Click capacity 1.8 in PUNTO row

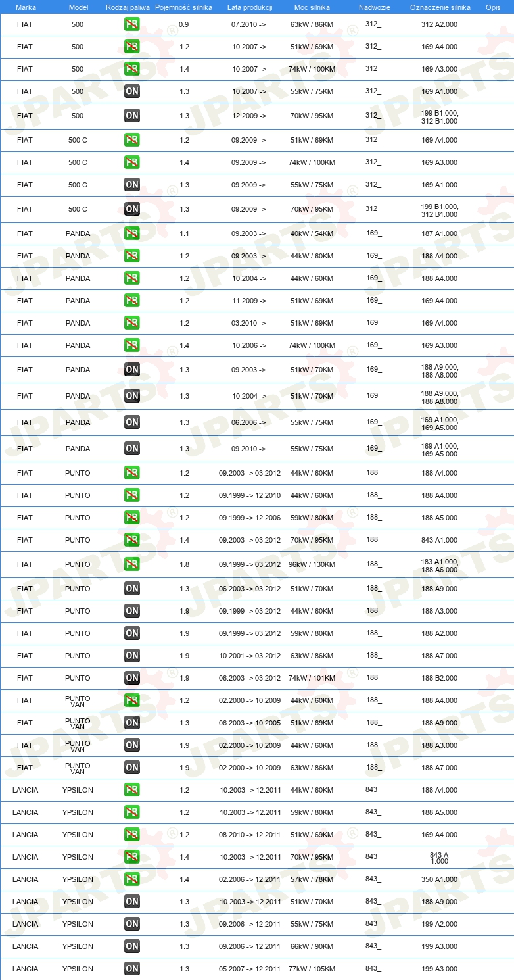(x=184, y=564)
